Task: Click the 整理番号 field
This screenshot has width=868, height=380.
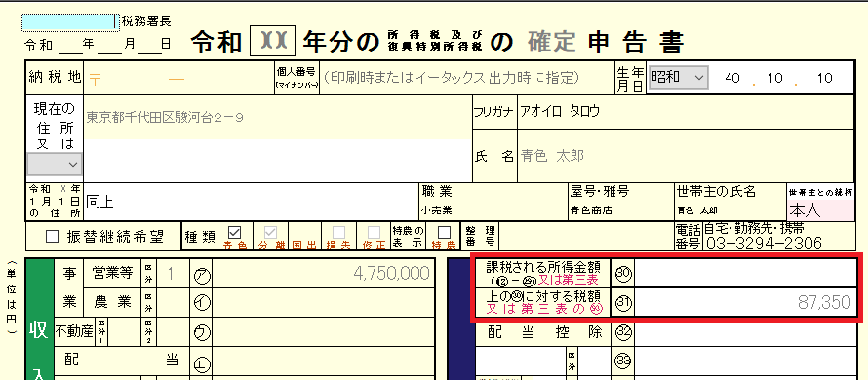Action: [585, 237]
